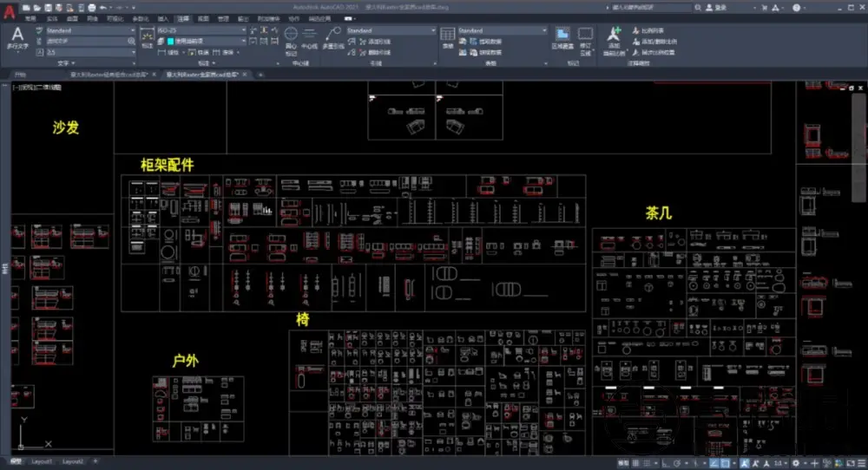The width and height of the screenshot is (868, 470).
Task: Click the Print icon in quick access toolbar
Action: tap(94, 7)
